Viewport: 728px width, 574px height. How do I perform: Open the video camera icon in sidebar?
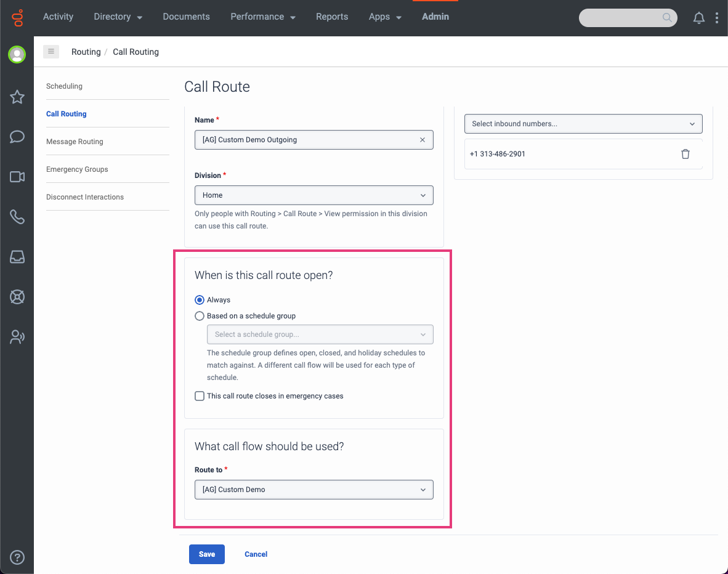17,177
